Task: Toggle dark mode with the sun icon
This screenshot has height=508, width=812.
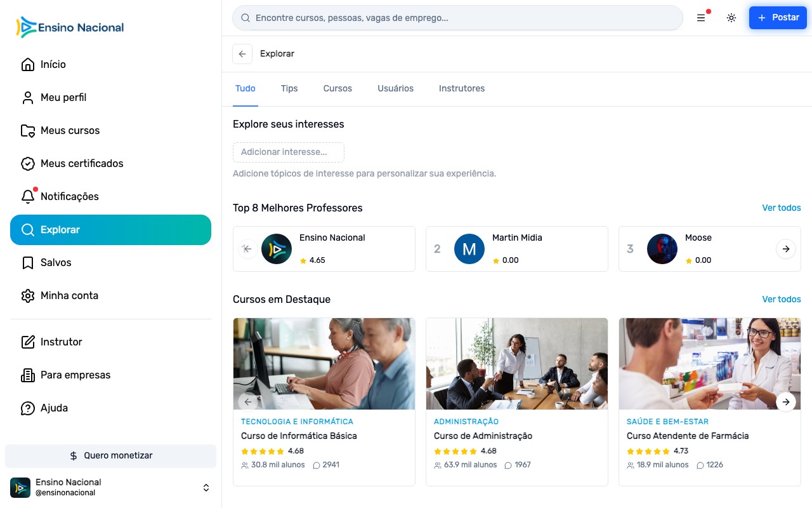Action: pyautogui.click(x=731, y=18)
